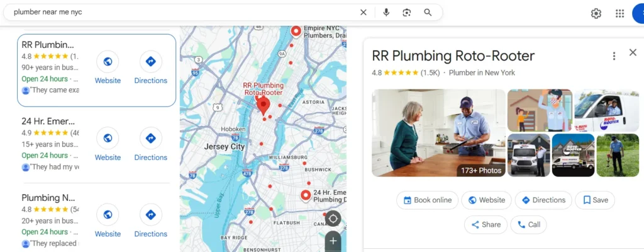Save RR Plumbing Roto-Rooter
The image size is (644, 252).
tap(595, 200)
